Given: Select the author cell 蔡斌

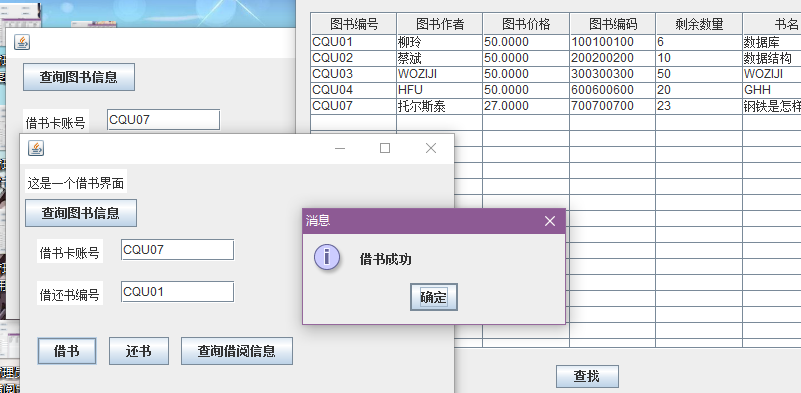Looking at the screenshot, I should tap(439, 58).
